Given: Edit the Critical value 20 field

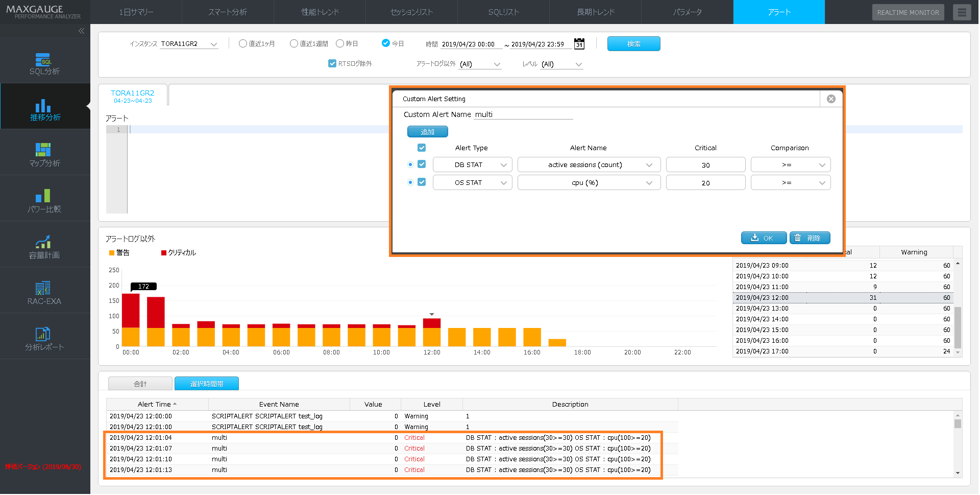Looking at the screenshot, I should tap(706, 183).
